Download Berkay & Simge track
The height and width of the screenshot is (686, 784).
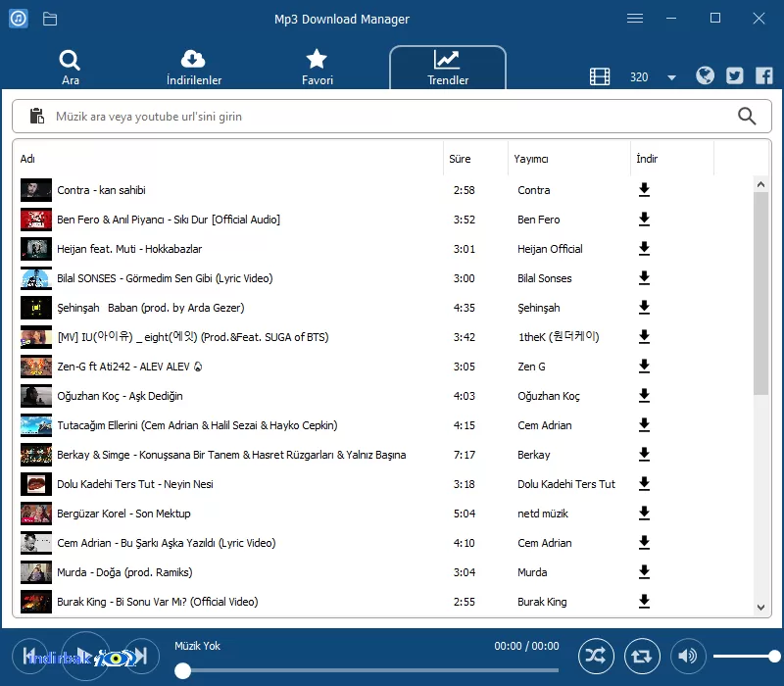pyautogui.click(x=644, y=455)
